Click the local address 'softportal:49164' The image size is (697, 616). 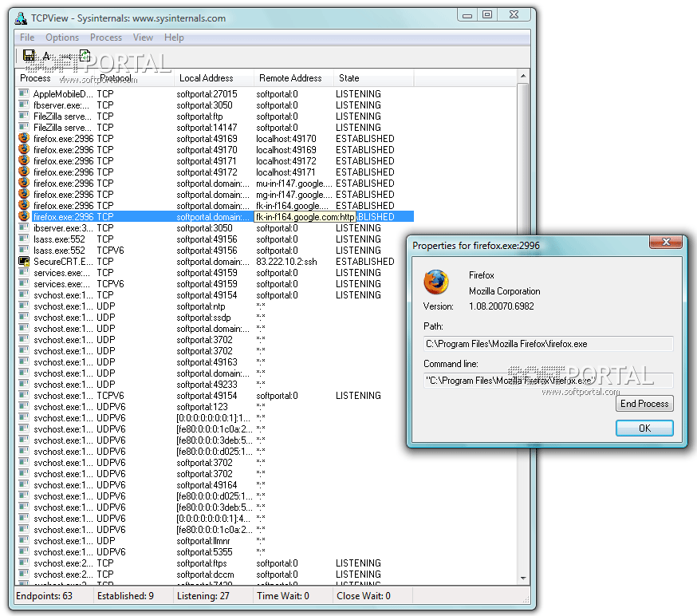[207, 485]
